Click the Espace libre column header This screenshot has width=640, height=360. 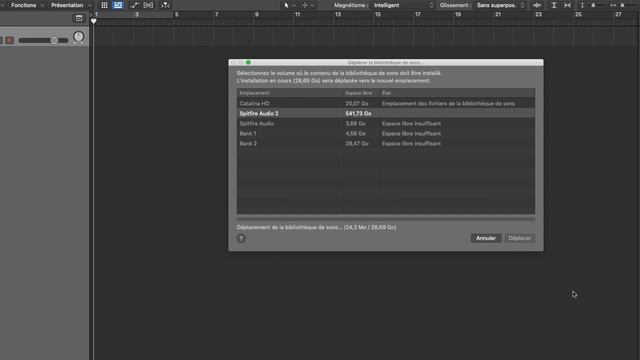[361, 93]
